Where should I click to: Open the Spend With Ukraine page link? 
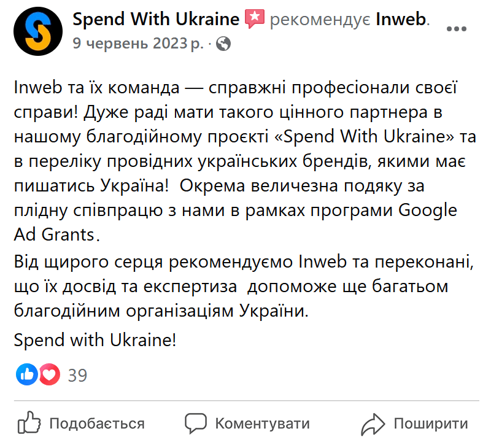[155, 19]
